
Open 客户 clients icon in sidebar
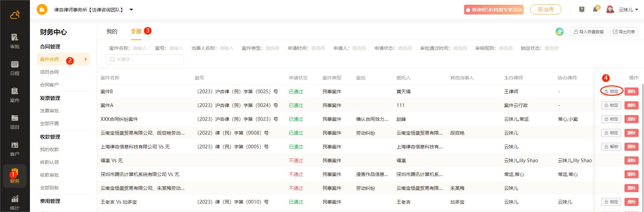(15, 148)
